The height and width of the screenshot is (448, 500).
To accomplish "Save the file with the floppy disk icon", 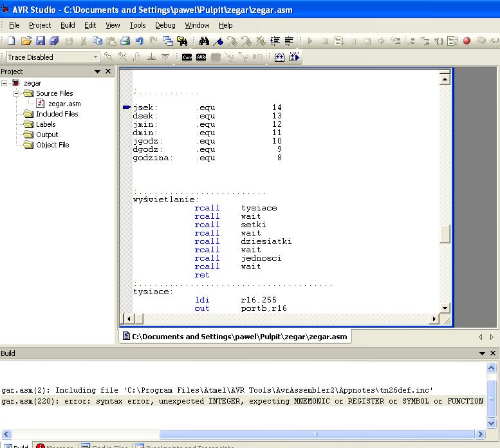I will [x=40, y=41].
